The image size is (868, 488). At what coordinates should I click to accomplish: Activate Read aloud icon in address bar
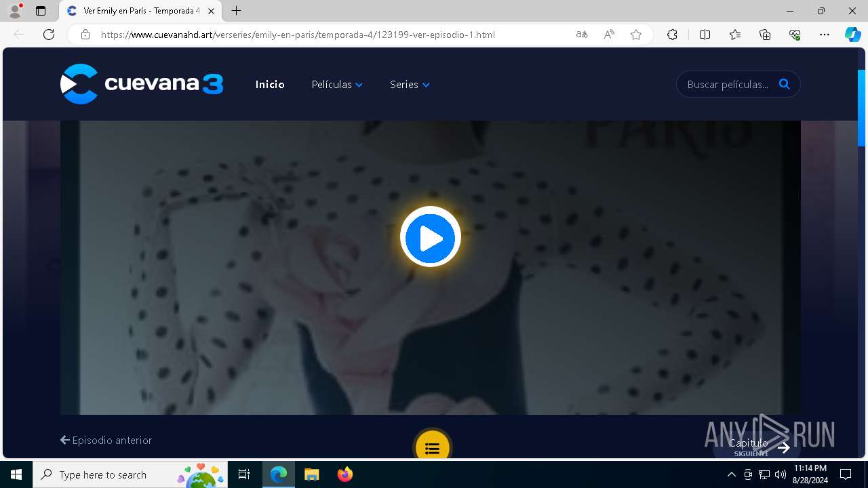(x=609, y=35)
